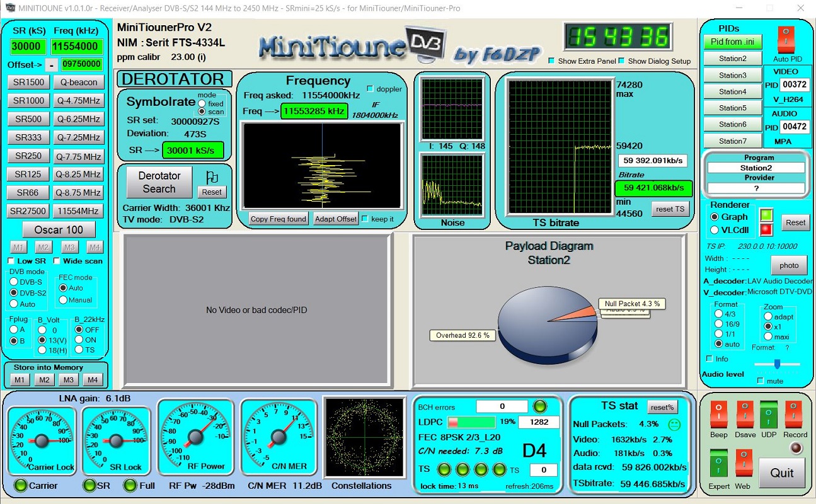Enable the Wide scan checkbox

(57, 261)
